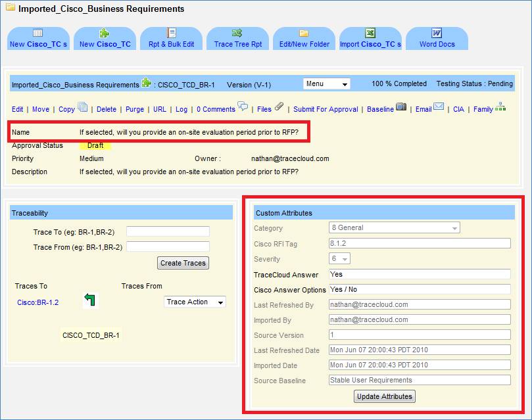The width and height of the screenshot is (532, 420).
Task: Click the Cisco RFI Tag field
Action: (420, 243)
